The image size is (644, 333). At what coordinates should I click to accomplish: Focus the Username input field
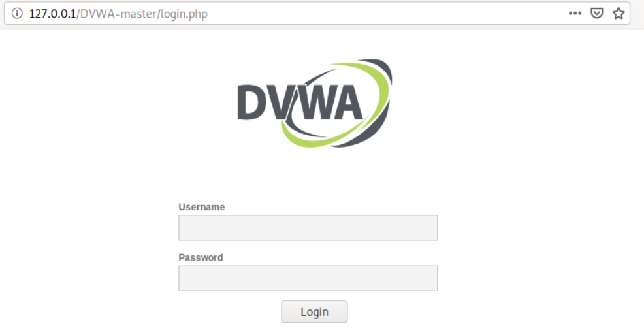tap(308, 227)
